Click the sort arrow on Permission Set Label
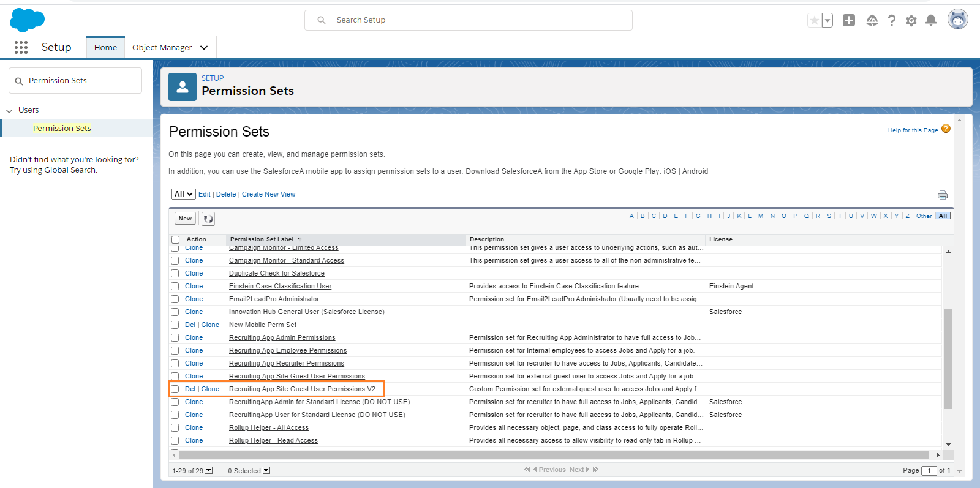The width and height of the screenshot is (980, 488). [x=300, y=239]
